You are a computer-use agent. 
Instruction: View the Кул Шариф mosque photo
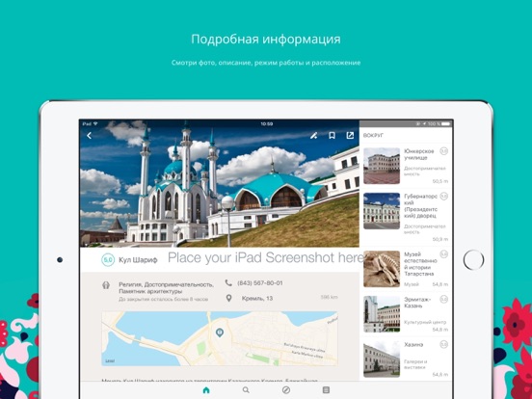[220, 183]
